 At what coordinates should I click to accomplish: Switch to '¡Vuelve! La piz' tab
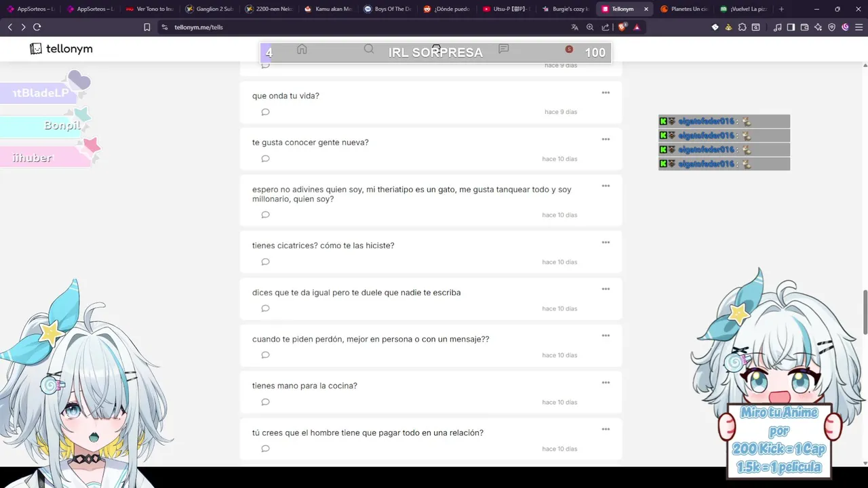click(x=743, y=9)
